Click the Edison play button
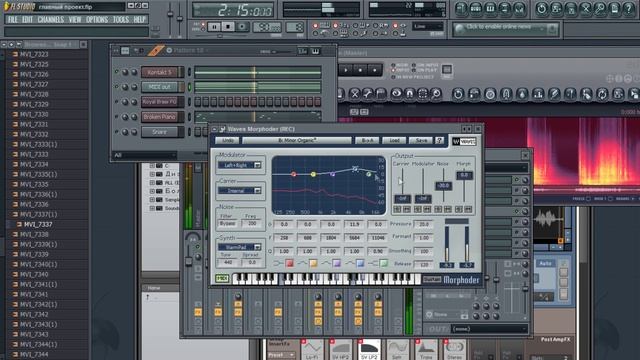Screen dimensions: 640x360 coord(346,70)
